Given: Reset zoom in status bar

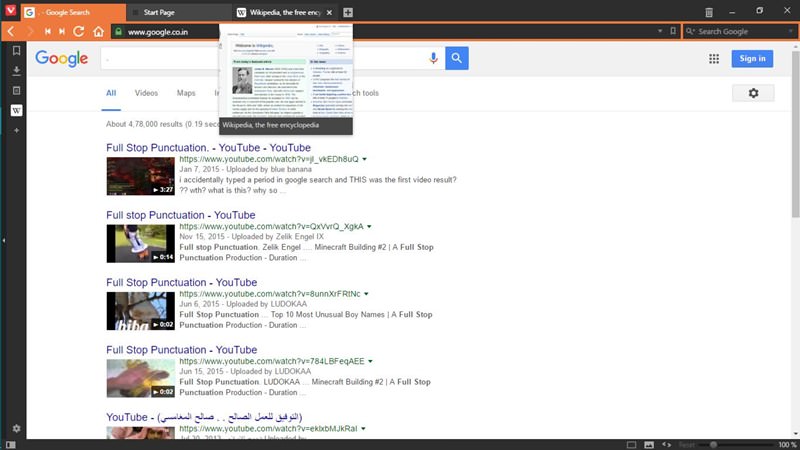Looking at the screenshot, I should [x=687, y=445].
